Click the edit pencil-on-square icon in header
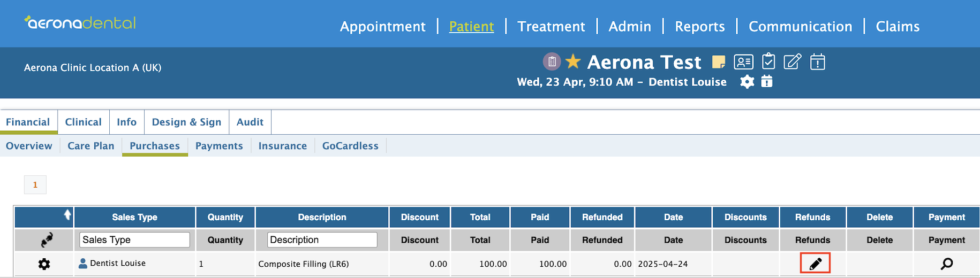This screenshot has width=980, height=278. coord(793,61)
